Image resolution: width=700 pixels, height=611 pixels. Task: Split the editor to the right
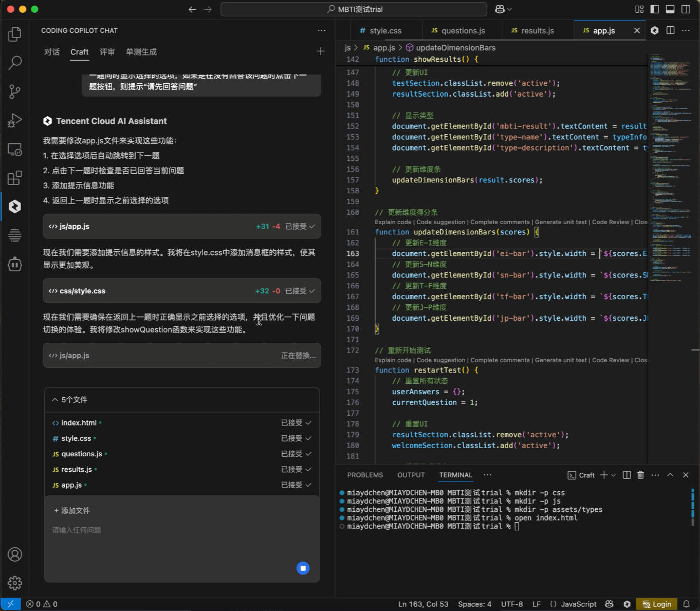670,30
